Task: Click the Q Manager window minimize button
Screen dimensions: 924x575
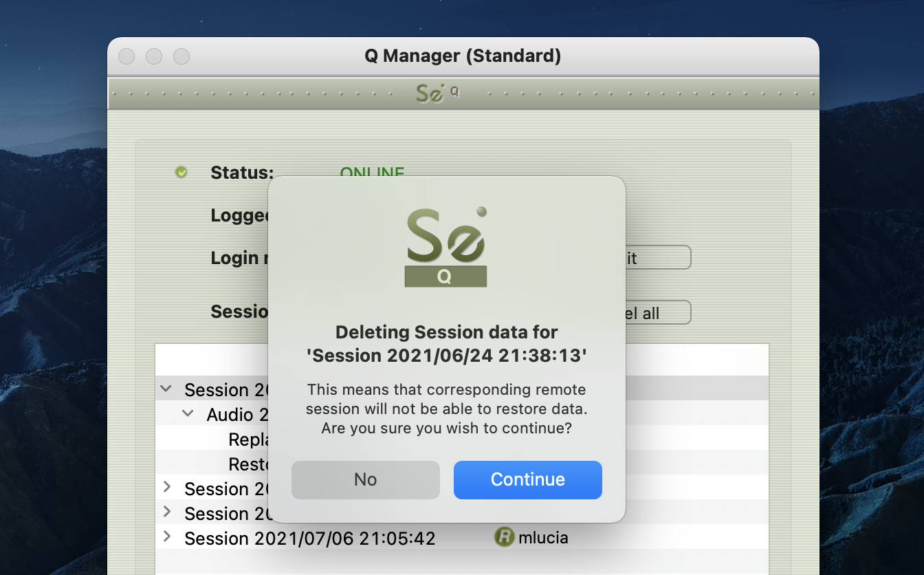Action: pyautogui.click(x=154, y=56)
